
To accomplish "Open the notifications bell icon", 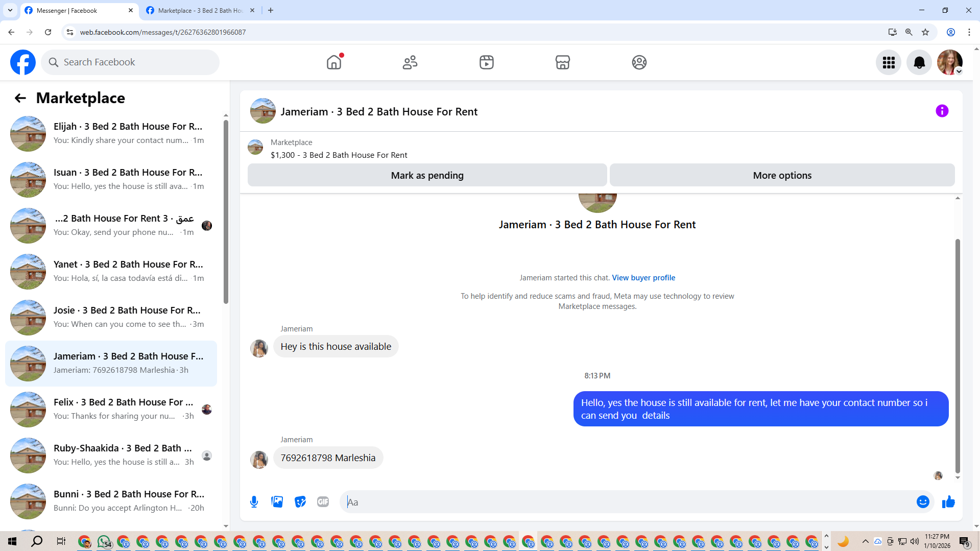I will (x=919, y=62).
